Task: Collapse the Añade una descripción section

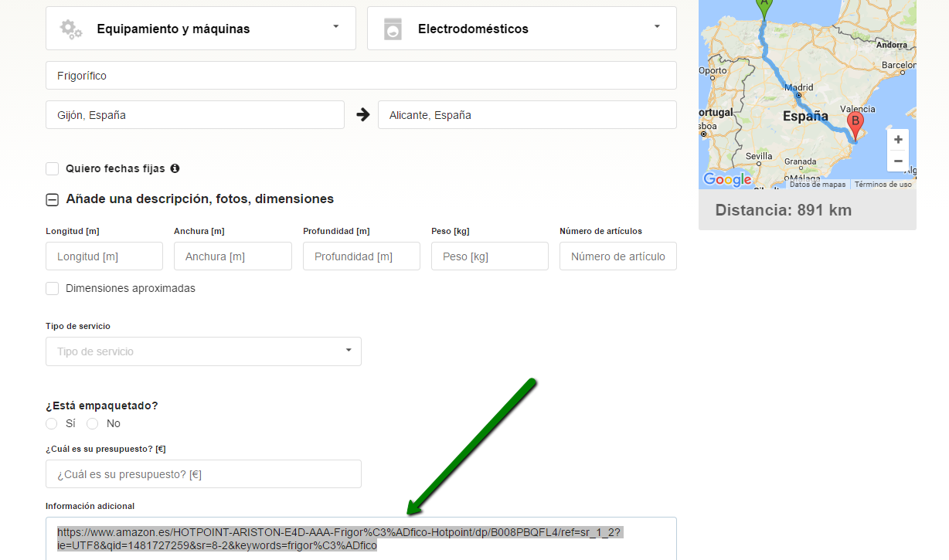Action: [x=53, y=199]
